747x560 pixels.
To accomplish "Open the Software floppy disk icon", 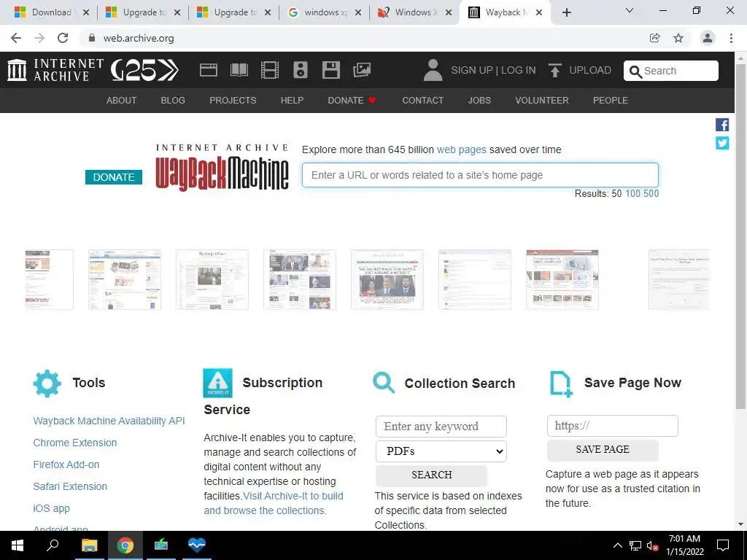I will click(330, 70).
